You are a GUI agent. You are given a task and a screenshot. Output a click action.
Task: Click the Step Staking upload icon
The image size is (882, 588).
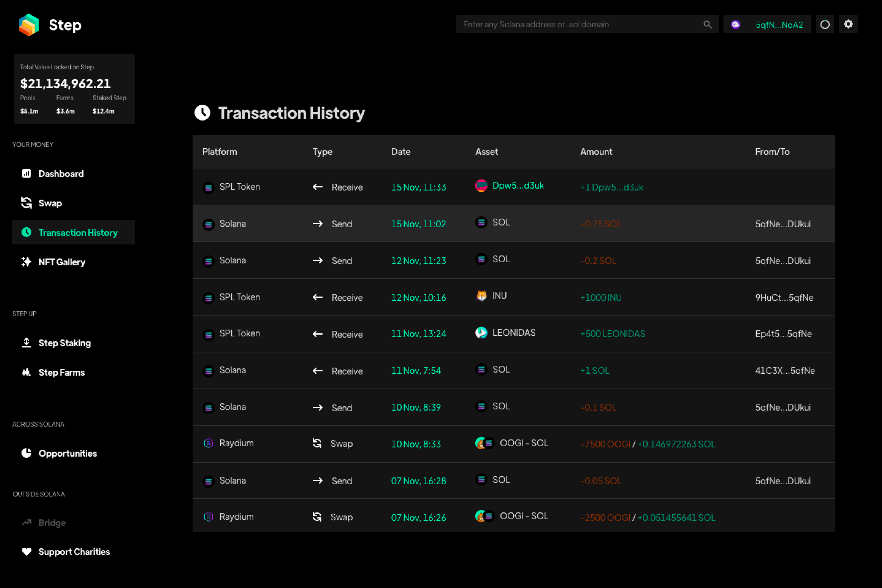pos(26,343)
